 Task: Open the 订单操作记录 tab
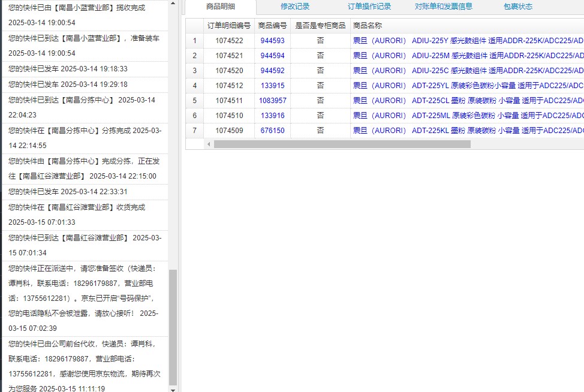coord(369,7)
